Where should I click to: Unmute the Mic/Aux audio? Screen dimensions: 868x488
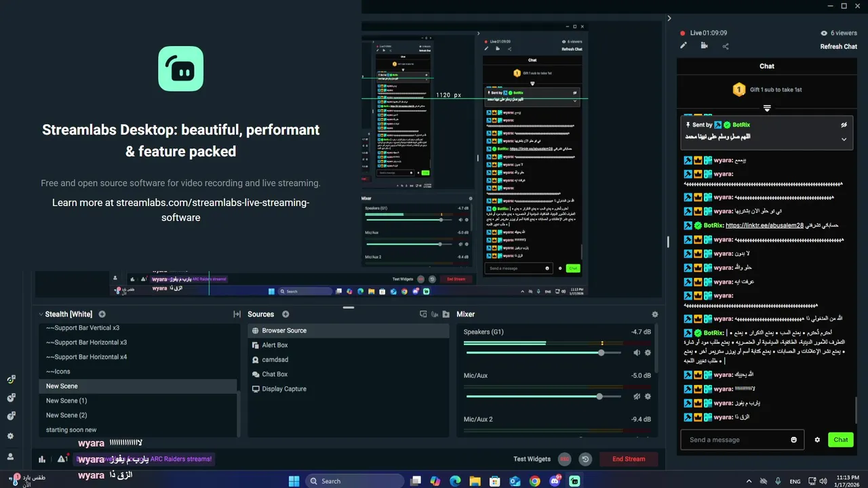tap(636, 396)
